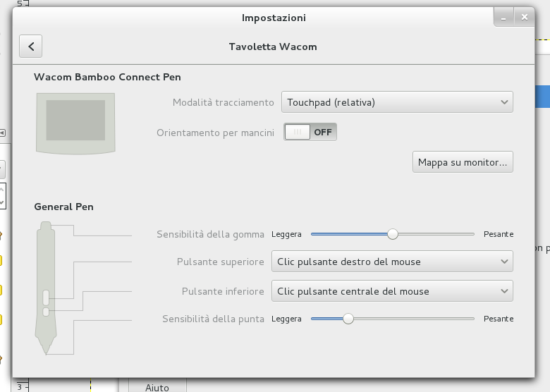The image size is (550, 392).
Task: Open Pulsante inferiore dropdown
Action: pyautogui.click(x=392, y=291)
